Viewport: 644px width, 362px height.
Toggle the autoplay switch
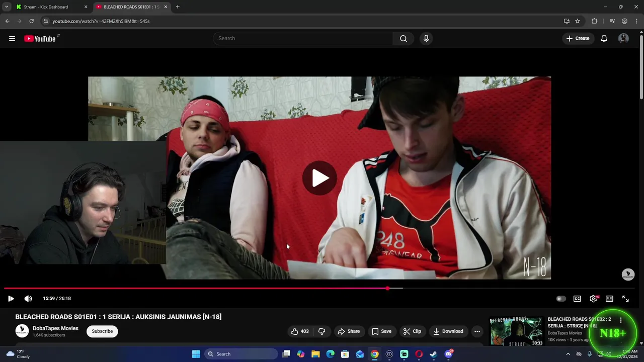[x=560, y=299]
